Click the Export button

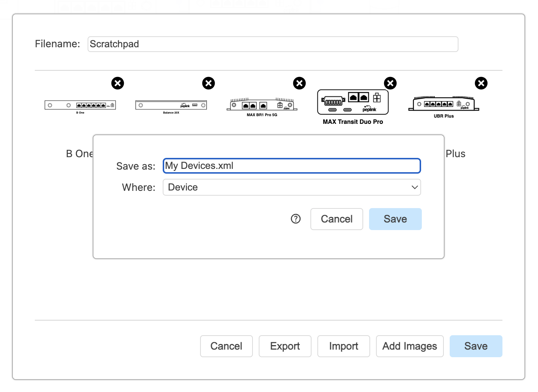(285, 346)
